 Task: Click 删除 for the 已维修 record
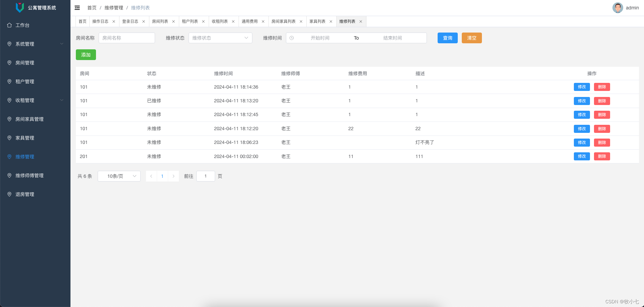602,101
